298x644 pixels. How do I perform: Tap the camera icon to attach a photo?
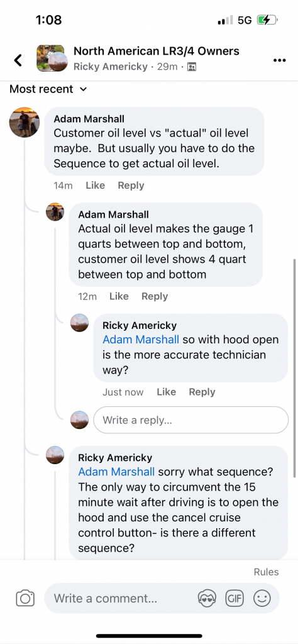(x=25, y=598)
